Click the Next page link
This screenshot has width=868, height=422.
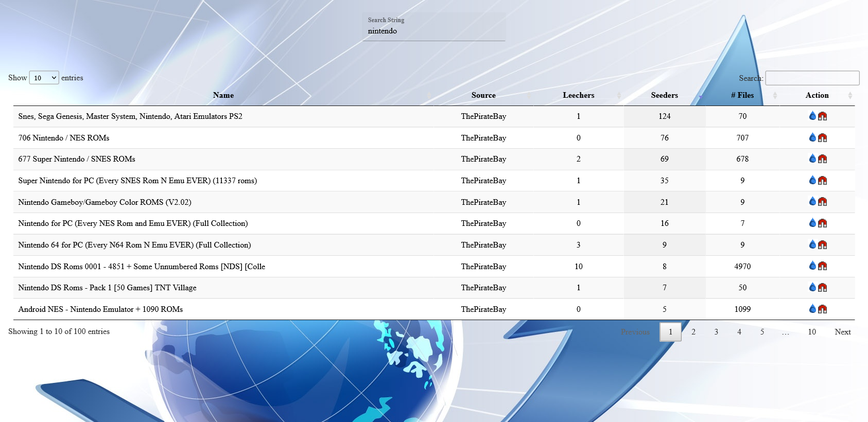(843, 332)
